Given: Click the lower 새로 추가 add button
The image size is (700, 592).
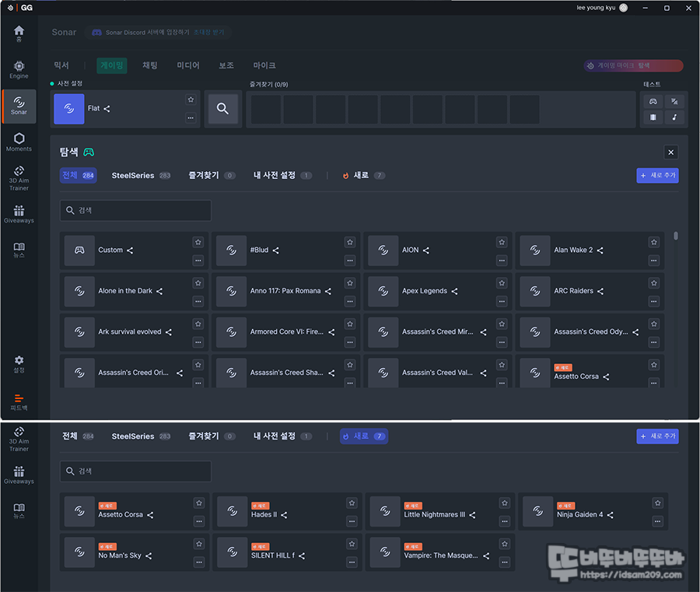Looking at the screenshot, I should tap(657, 436).
